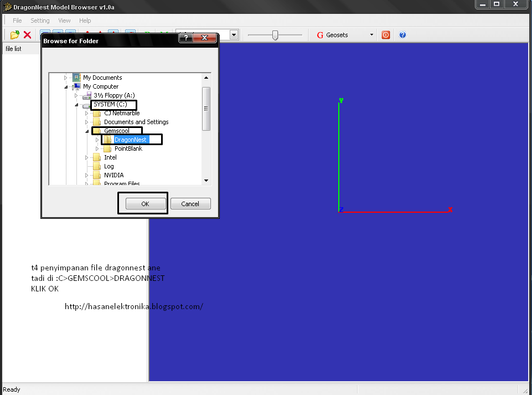
Task: Click the My Computer monitor icon
Action: (77, 86)
